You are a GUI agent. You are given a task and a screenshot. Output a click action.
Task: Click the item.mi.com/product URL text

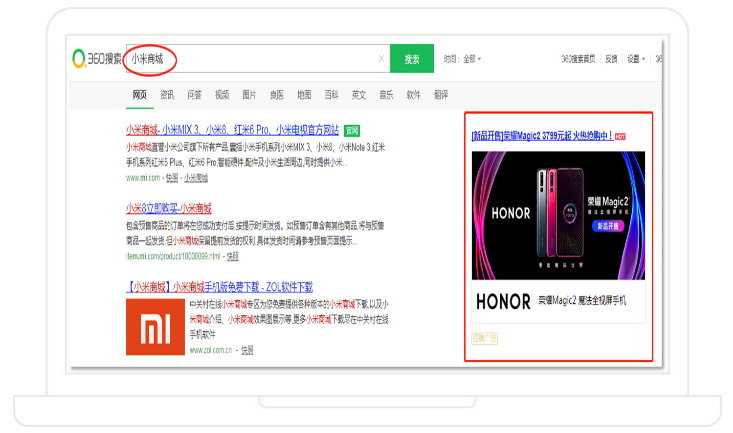coord(173,256)
